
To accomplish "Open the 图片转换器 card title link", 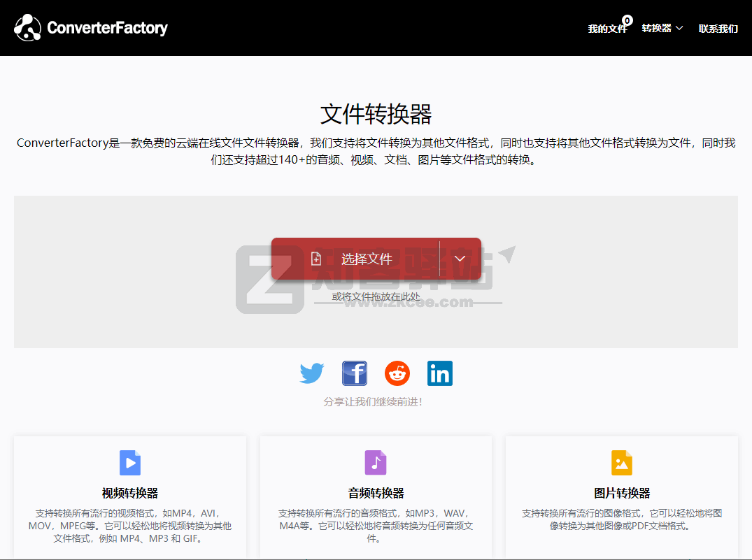I will pyautogui.click(x=621, y=492).
